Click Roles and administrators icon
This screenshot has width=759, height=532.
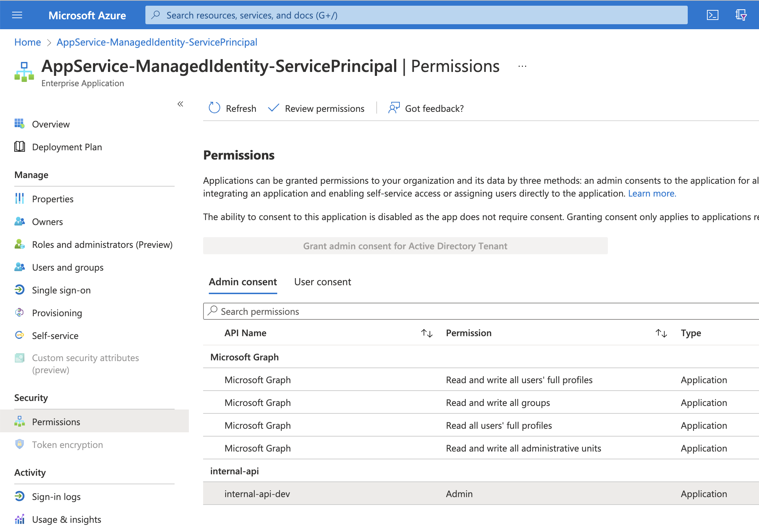pos(20,244)
